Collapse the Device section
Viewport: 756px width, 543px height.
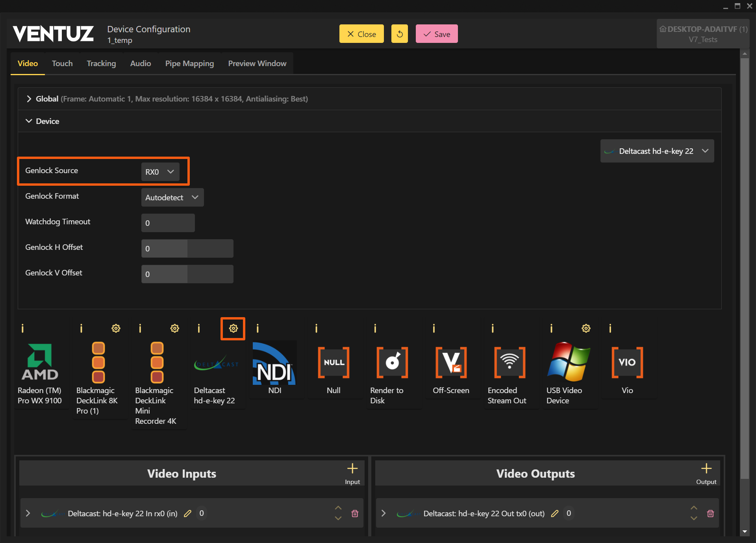coord(29,121)
